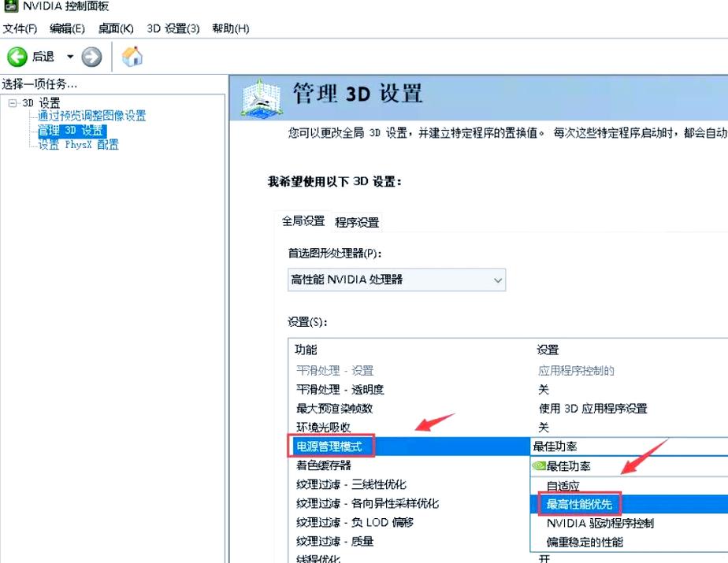Click the NVIDIA icon in the title bar
Viewport: 728px width, 563px height.
[10, 6]
